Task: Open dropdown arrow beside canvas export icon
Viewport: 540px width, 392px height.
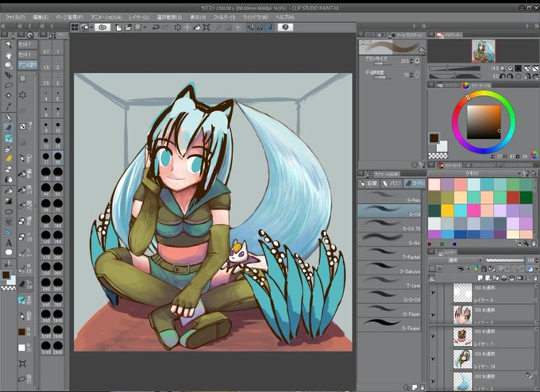Action: pos(91,28)
